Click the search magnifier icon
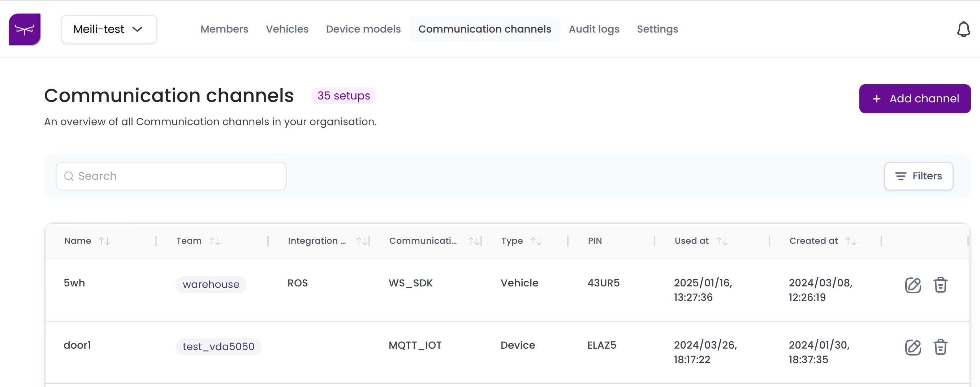980x387 pixels. point(69,176)
